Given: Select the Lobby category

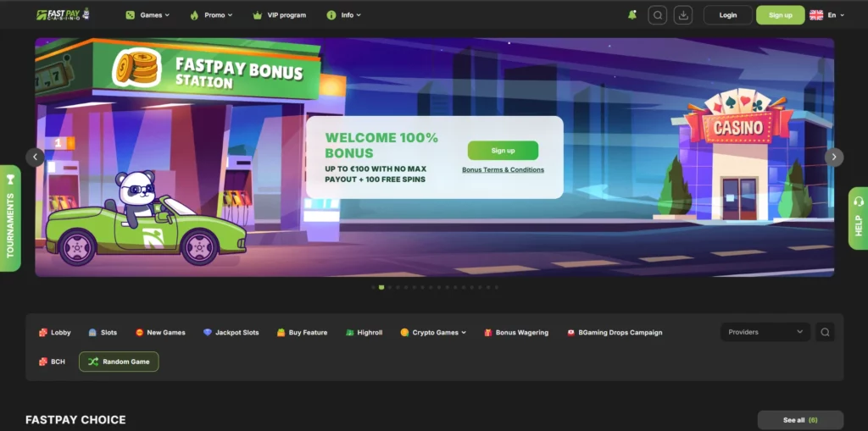Looking at the screenshot, I should pyautogui.click(x=55, y=333).
